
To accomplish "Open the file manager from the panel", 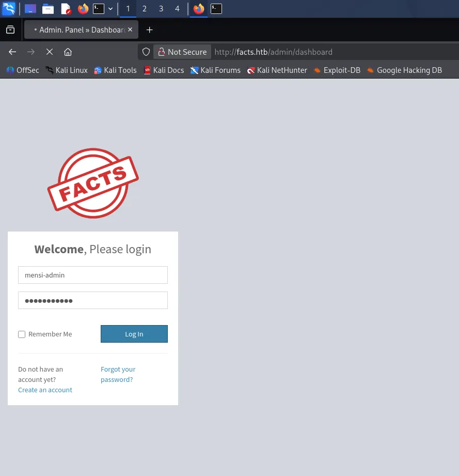I will [x=48, y=9].
